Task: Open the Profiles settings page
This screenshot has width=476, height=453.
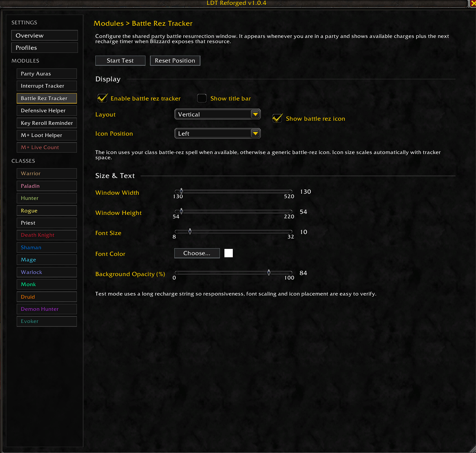Action: [x=45, y=48]
